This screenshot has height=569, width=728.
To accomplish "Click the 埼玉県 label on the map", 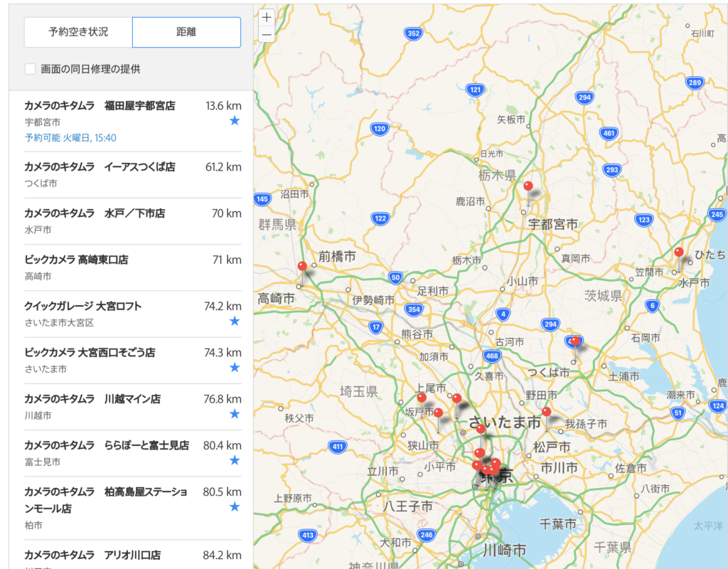I will pos(358,392).
